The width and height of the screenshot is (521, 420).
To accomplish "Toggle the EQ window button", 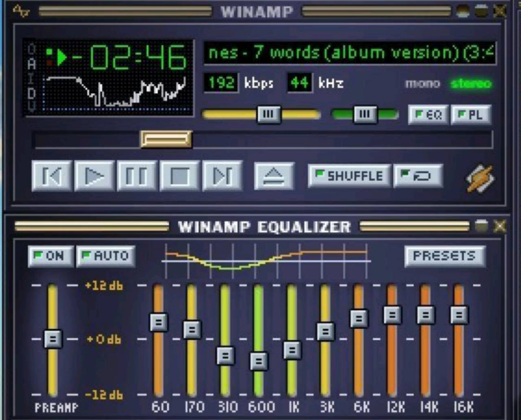I will (429, 114).
